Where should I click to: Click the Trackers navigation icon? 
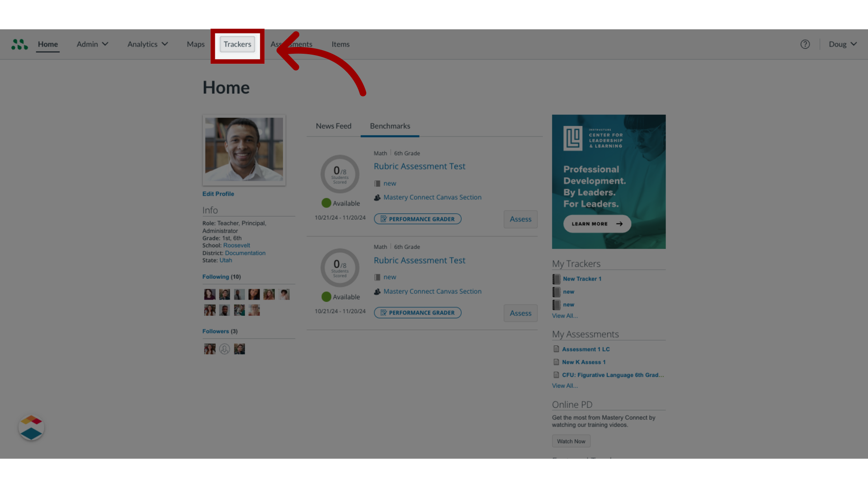(237, 43)
